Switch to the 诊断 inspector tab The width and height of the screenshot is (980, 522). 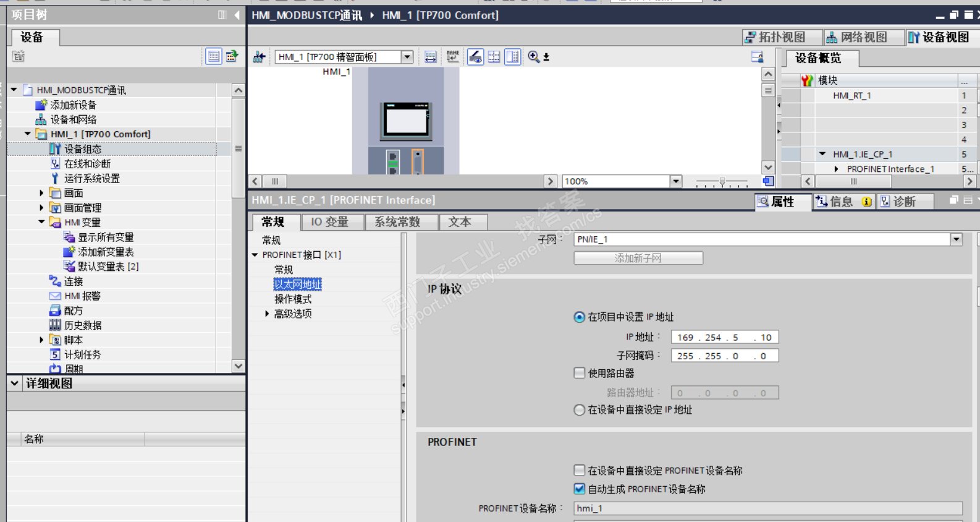(x=904, y=202)
